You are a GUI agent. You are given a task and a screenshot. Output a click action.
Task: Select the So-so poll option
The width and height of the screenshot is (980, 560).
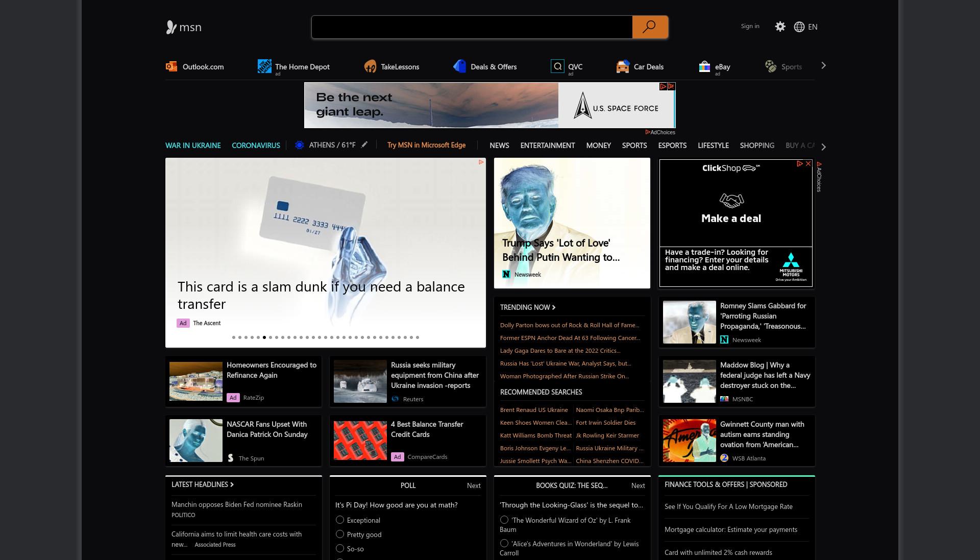click(x=340, y=548)
